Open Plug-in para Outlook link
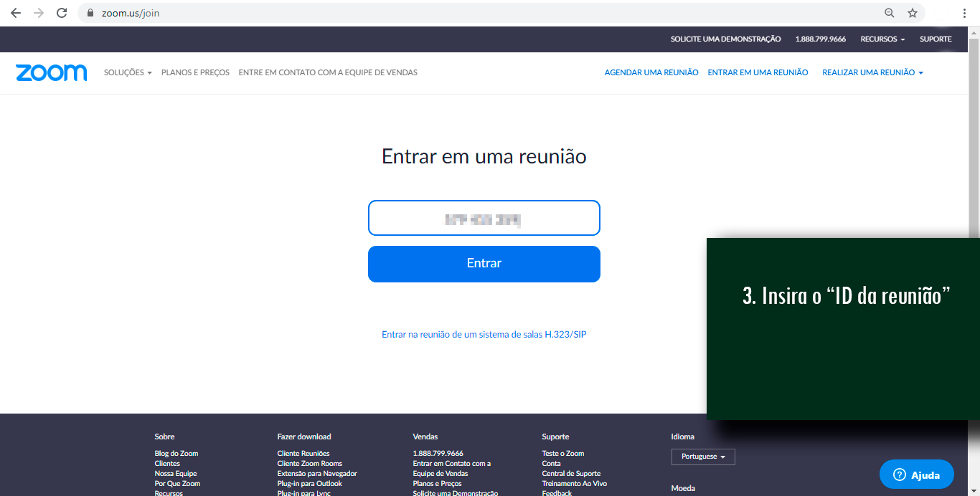 coord(310,484)
